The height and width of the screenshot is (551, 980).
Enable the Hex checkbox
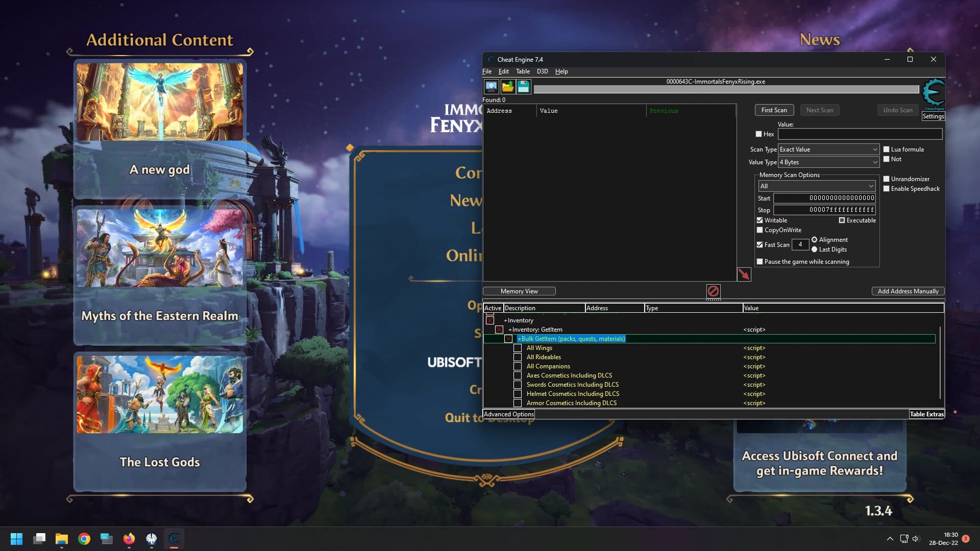tap(758, 134)
